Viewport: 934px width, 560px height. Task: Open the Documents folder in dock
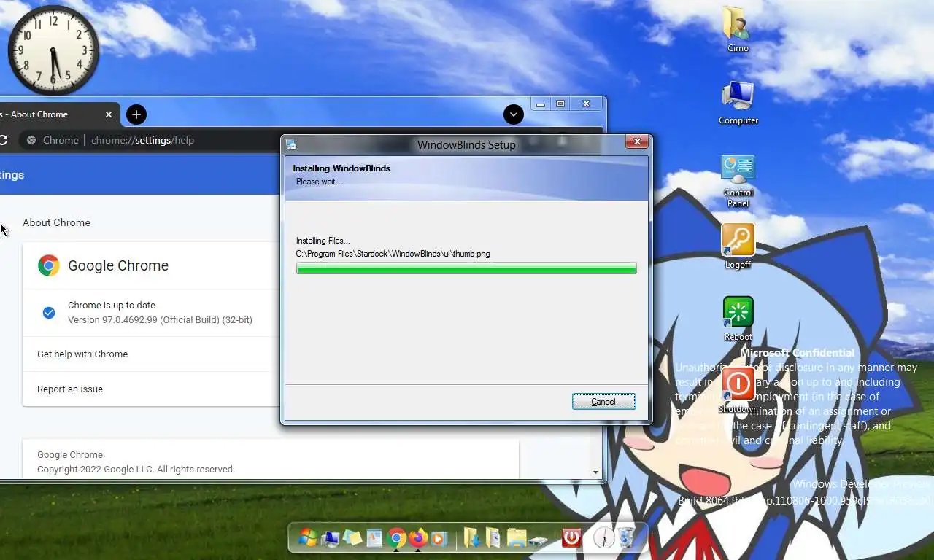coord(493,538)
